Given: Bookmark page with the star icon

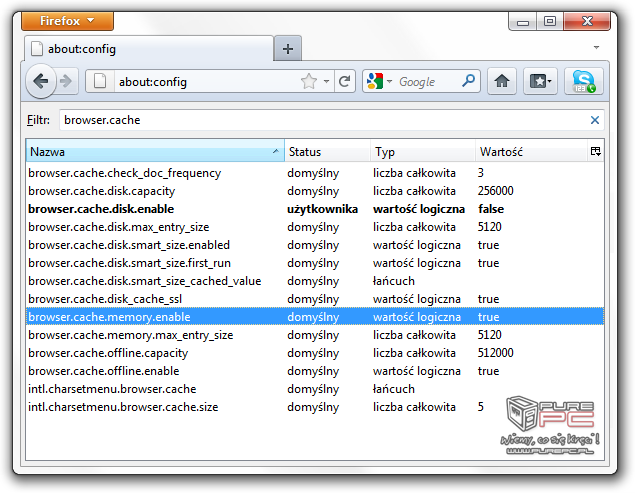Looking at the screenshot, I should point(310,82).
